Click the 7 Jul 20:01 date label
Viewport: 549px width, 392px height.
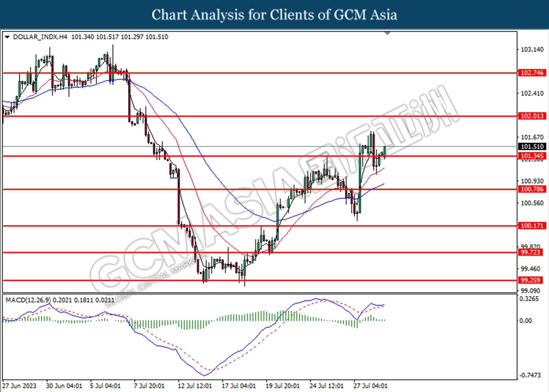149,386
